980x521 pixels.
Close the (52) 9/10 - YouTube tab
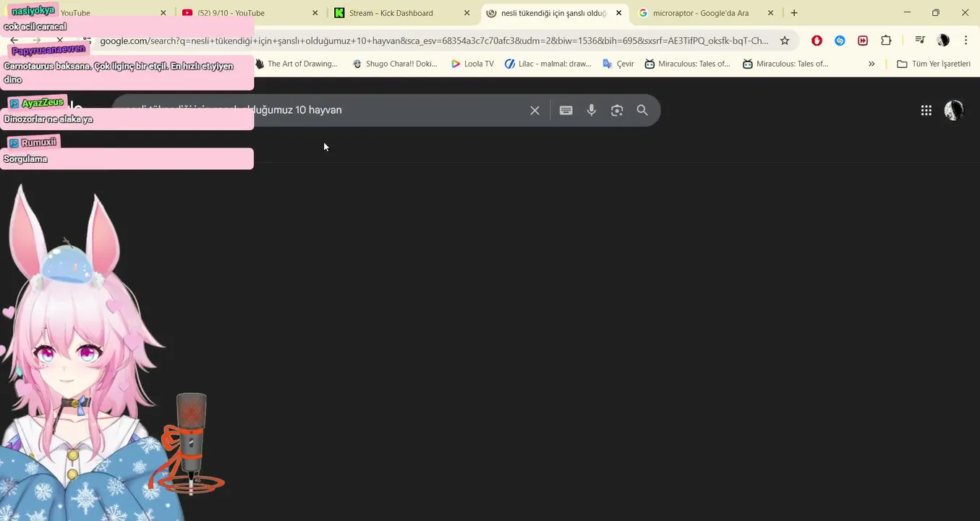coord(315,13)
